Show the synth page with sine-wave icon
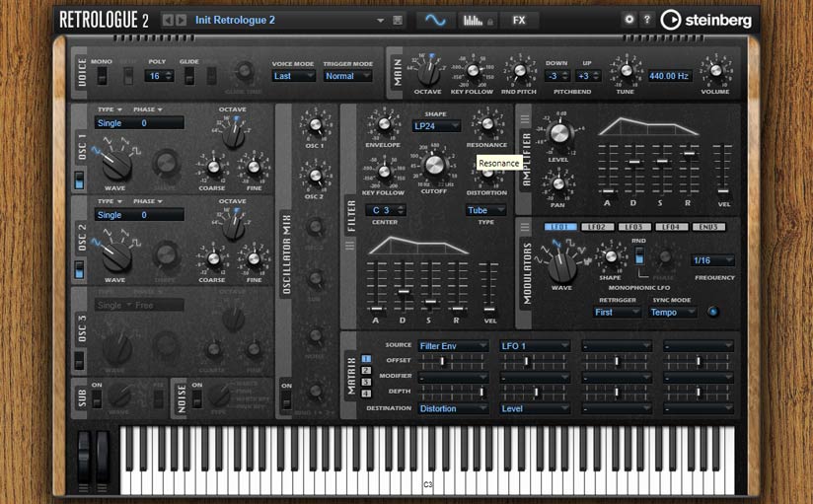The height and width of the screenshot is (504, 813). (435, 21)
